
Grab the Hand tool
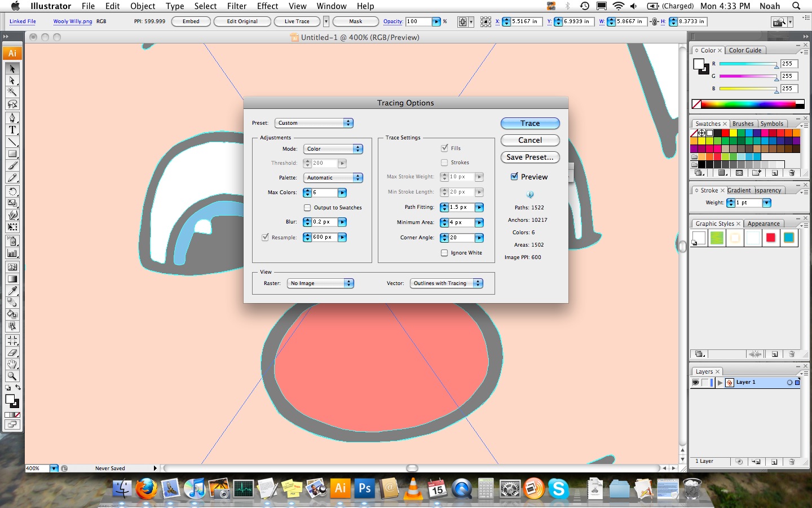12,364
